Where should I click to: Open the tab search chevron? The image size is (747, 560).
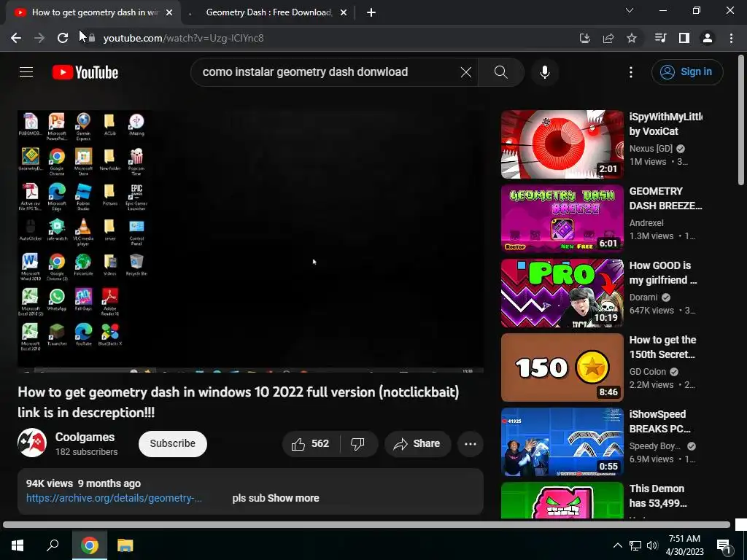[x=630, y=10]
